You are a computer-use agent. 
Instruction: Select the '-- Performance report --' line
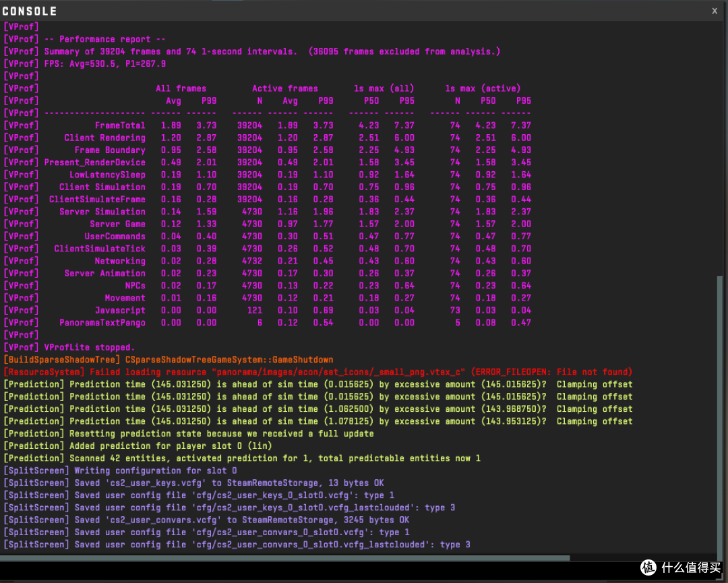(x=105, y=39)
